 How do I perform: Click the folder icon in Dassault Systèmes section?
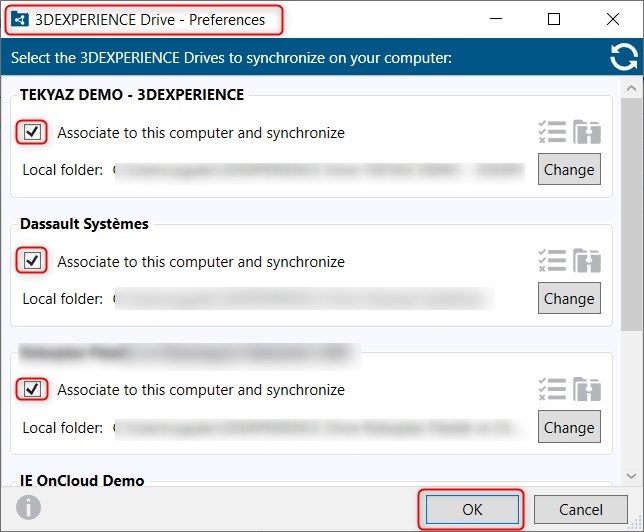pos(587,260)
